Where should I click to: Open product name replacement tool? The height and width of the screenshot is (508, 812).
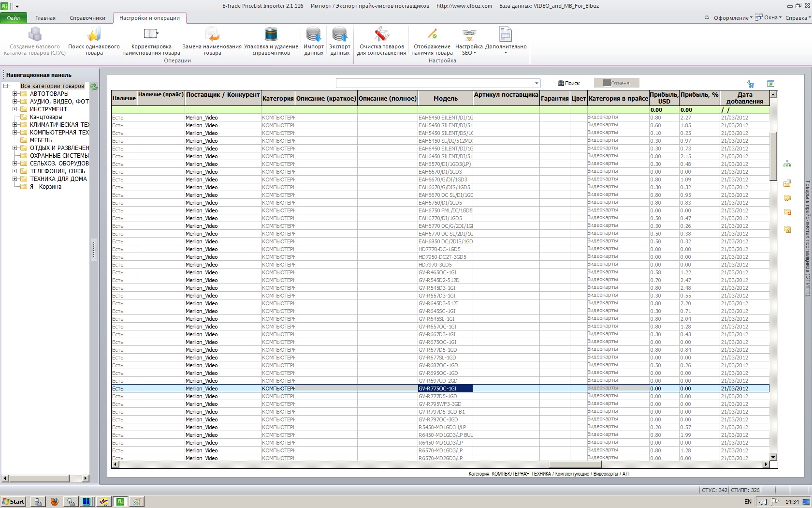[212, 41]
